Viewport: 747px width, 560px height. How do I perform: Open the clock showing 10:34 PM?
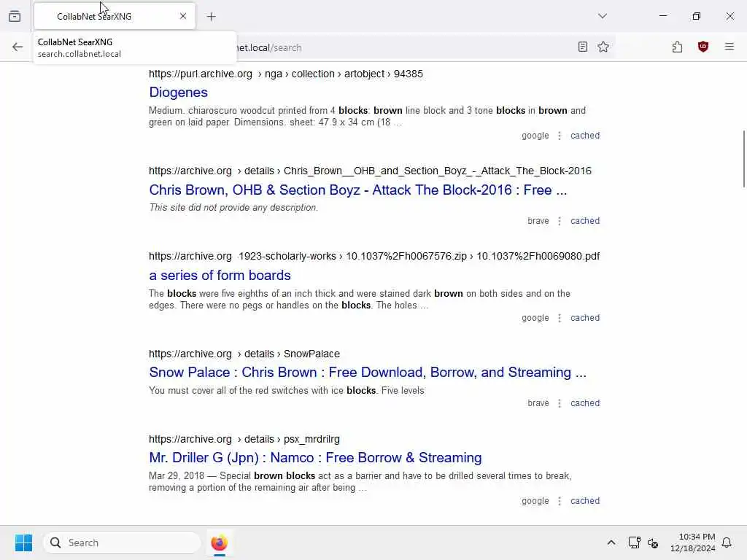pos(692,542)
